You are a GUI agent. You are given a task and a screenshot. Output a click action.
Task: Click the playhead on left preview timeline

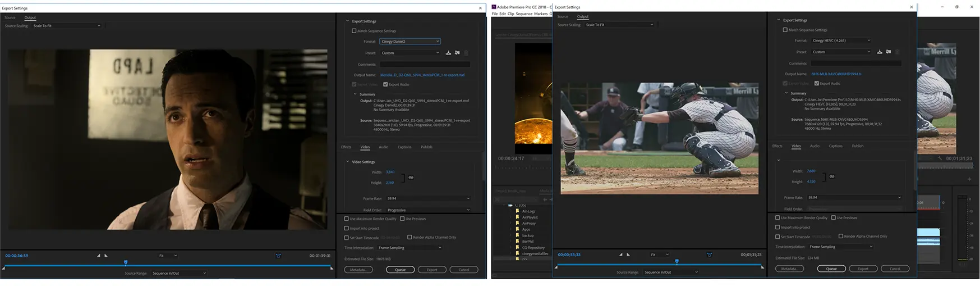pos(126,262)
